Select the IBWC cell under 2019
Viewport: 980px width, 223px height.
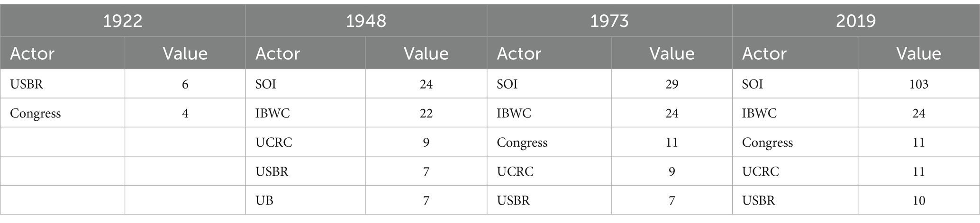(795, 113)
